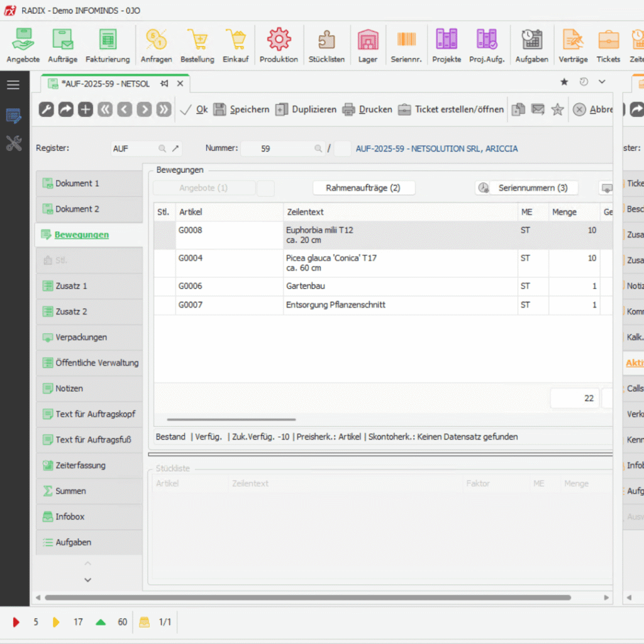The image size is (644, 644).
Task: Go to first record
Action: pos(105,109)
